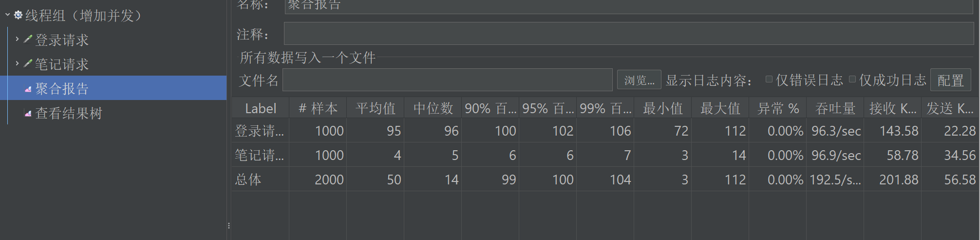Click the 文件名 input field

[447, 80]
